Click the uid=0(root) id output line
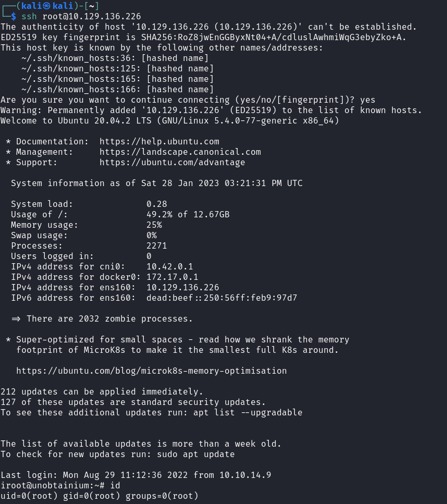The image size is (447, 504). [99, 496]
